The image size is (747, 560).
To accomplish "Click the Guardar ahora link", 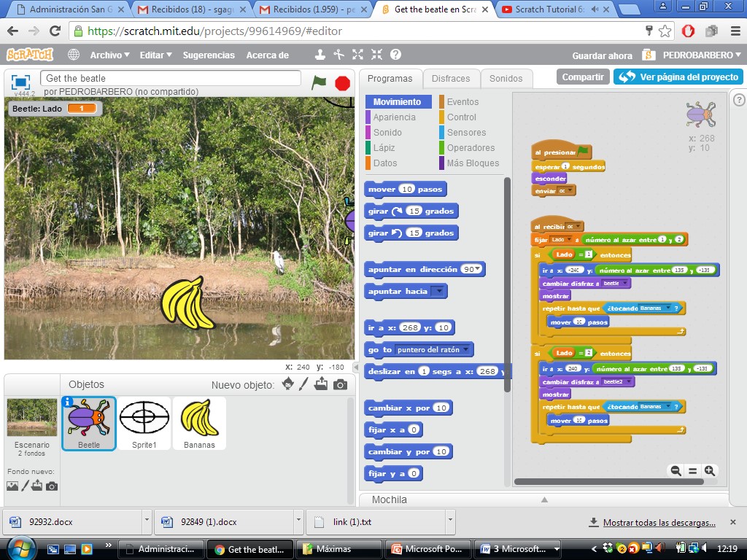I will tap(601, 55).
